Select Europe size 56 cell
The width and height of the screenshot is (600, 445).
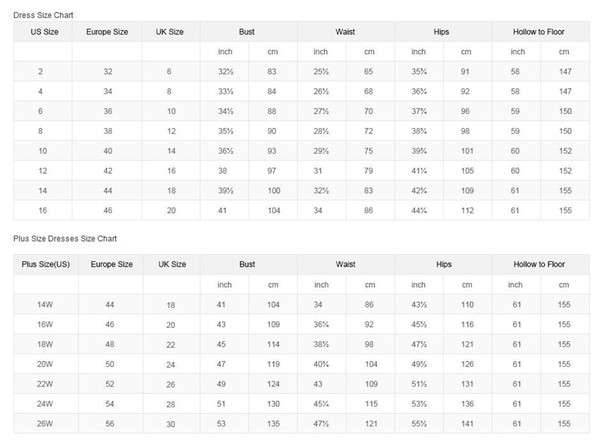pos(110,424)
